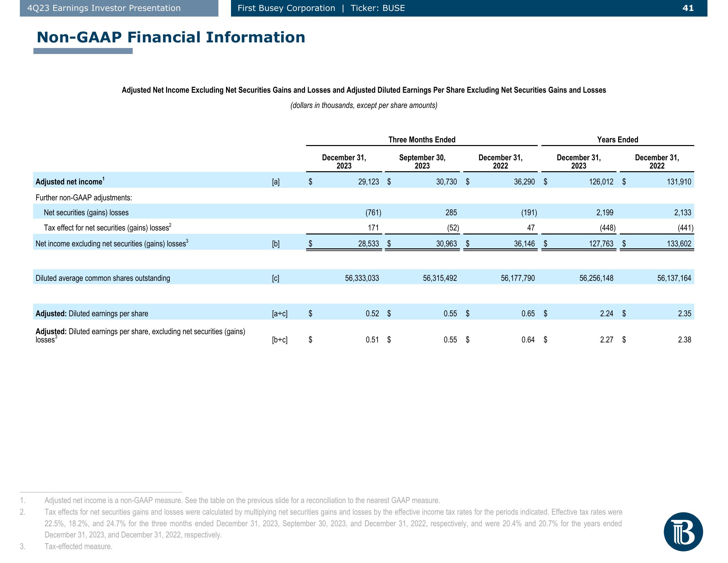Click footnote 3 'Tax-effected measure.'
The image size is (728, 563).
coord(78,546)
